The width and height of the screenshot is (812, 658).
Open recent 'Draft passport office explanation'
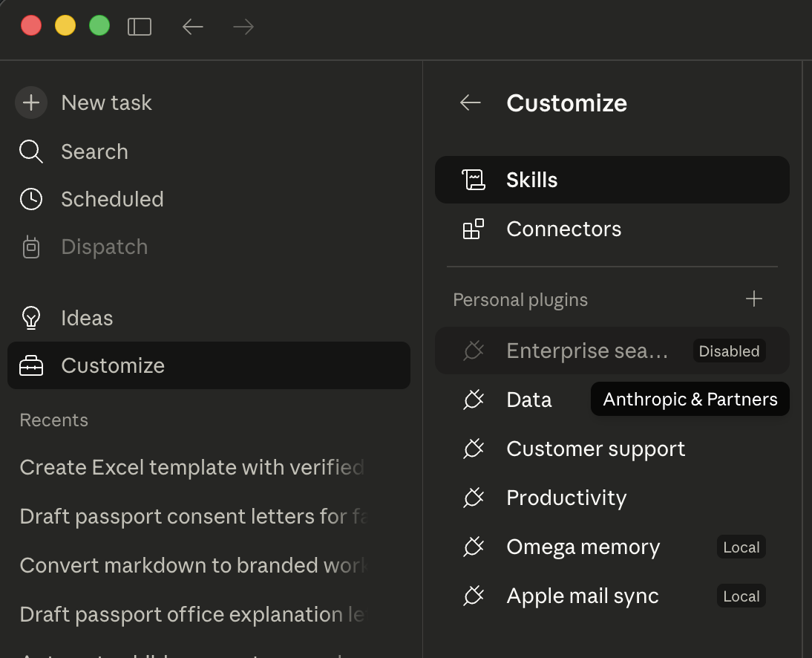[x=193, y=614]
